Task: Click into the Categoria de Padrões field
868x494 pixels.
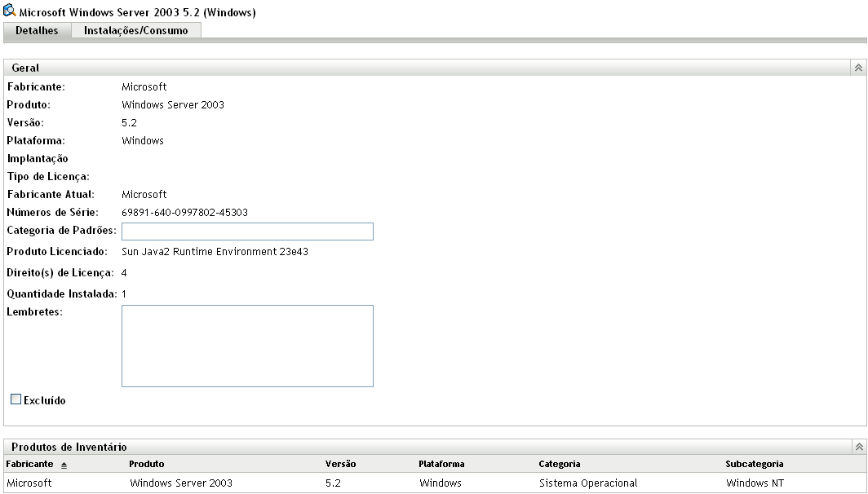Action: 247,232
